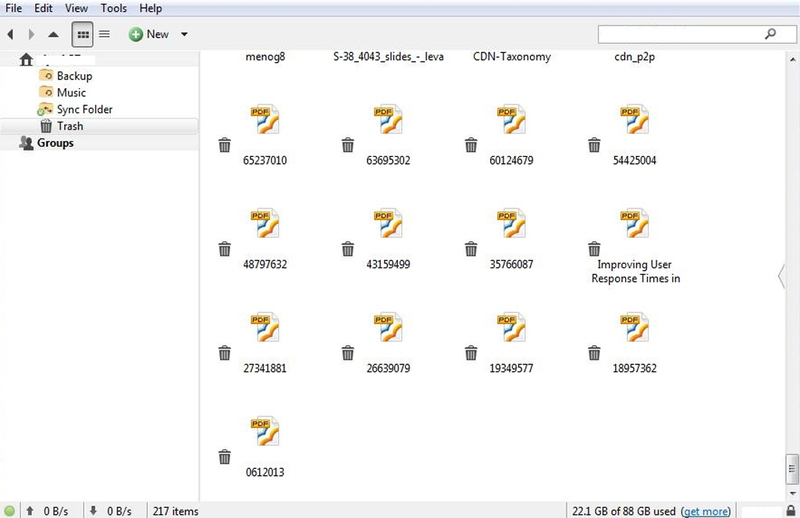Image resolution: width=800 pixels, height=518 pixels.
Task: Click trash icon beside 27341881
Action: (224, 353)
